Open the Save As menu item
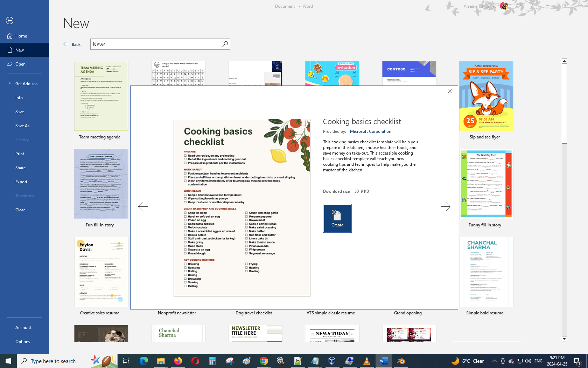Image resolution: width=588 pixels, height=368 pixels. click(22, 126)
